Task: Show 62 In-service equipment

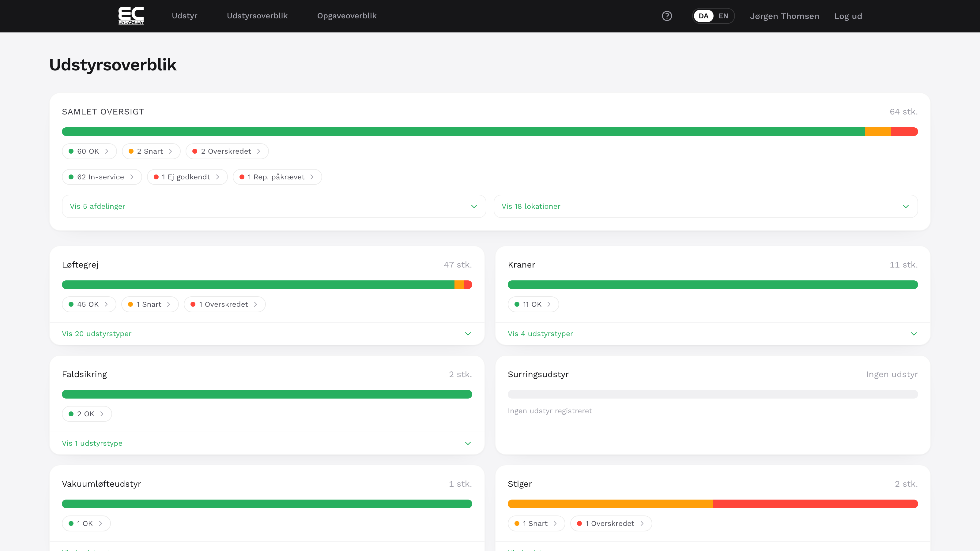Action: click(102, 177)
